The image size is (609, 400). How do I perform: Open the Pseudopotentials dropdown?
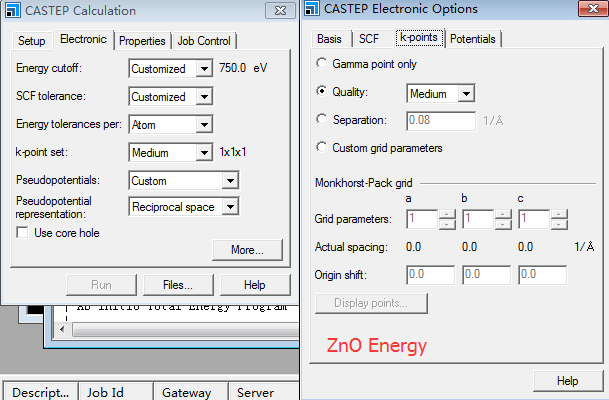point(230,181)
